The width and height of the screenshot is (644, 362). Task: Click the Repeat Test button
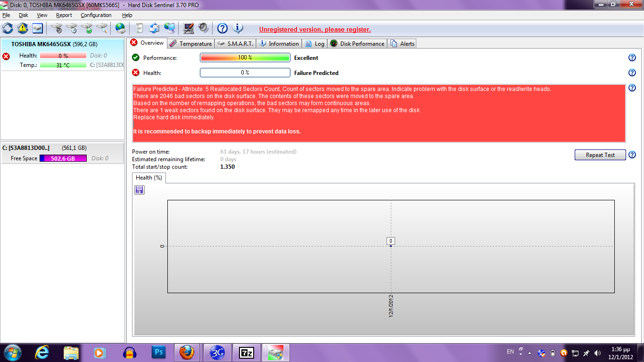(x=600, y=155)
